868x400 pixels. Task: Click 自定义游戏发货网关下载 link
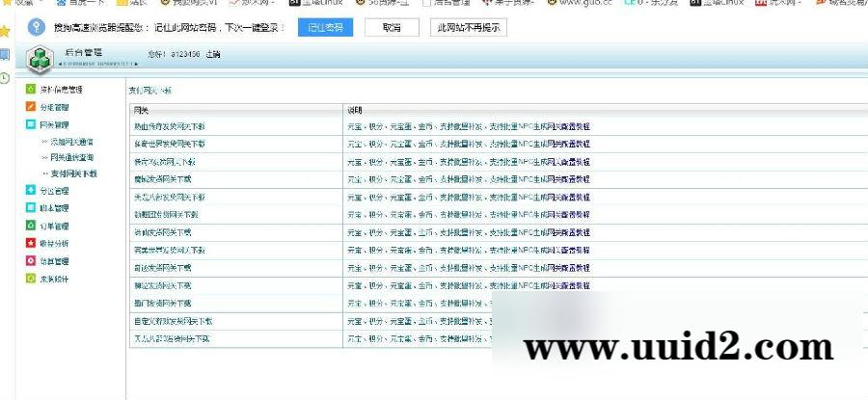(x=174, y=321)
